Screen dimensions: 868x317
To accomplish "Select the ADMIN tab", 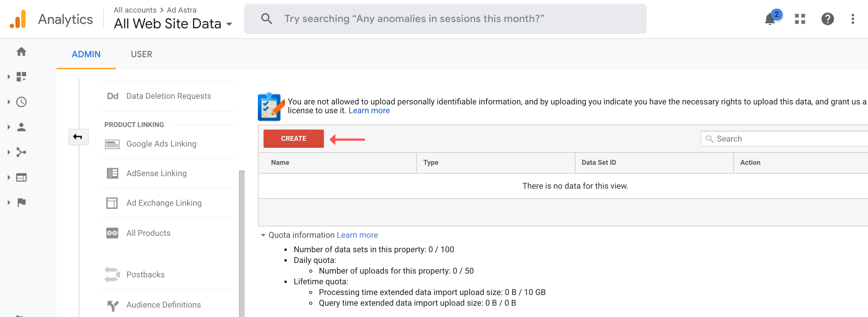I will point(86,54).
